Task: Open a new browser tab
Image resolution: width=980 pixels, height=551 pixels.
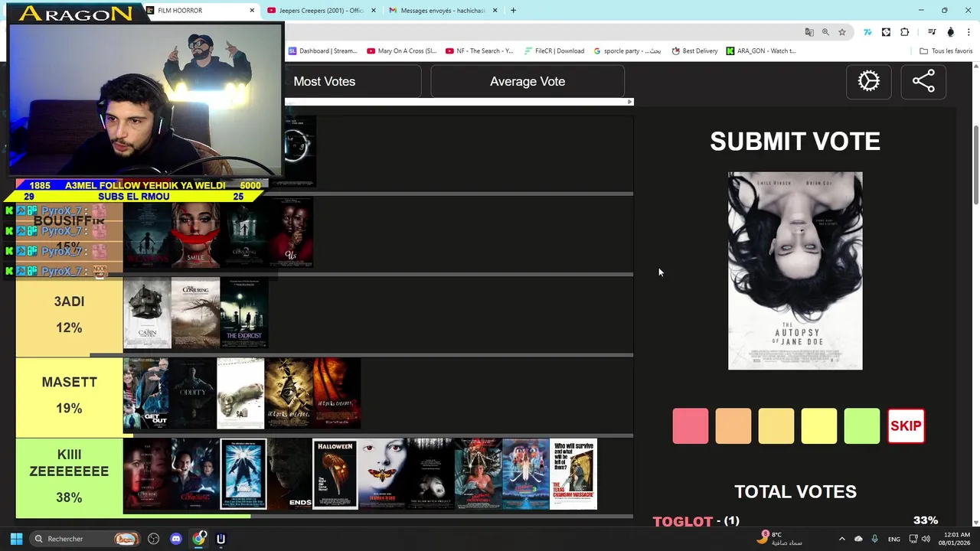Action: click(513, 11)
